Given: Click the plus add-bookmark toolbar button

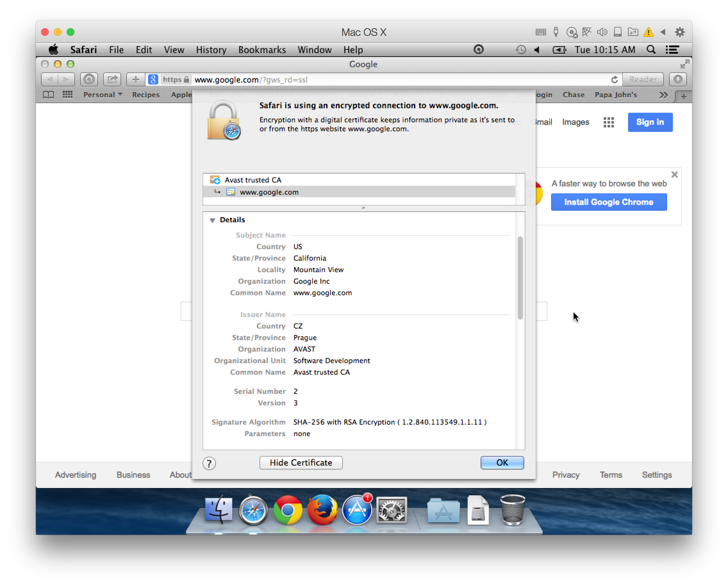Looking at the screenshot, I should coord(136,80).
